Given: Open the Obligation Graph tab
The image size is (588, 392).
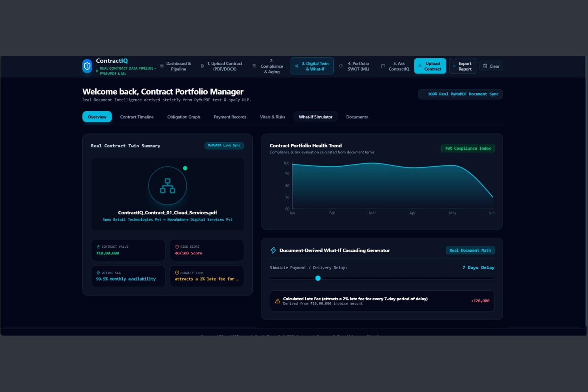Looking at the screenshot, I should [183, 117].
